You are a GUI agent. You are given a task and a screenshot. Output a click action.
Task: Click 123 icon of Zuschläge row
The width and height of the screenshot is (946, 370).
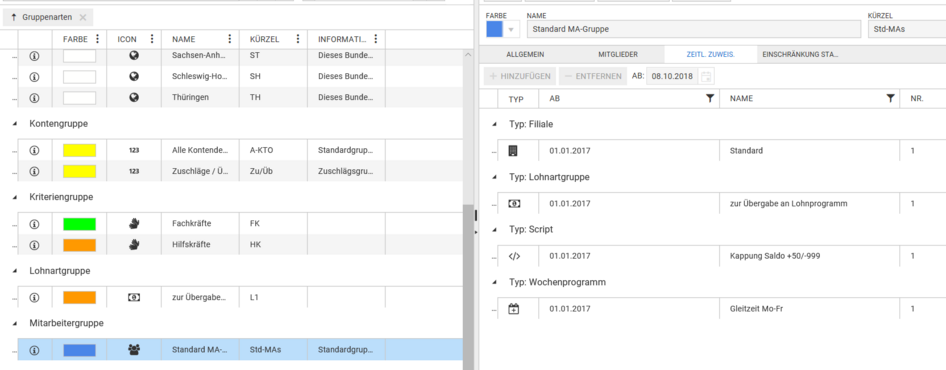pyautogui.click(x=134, y=171)
